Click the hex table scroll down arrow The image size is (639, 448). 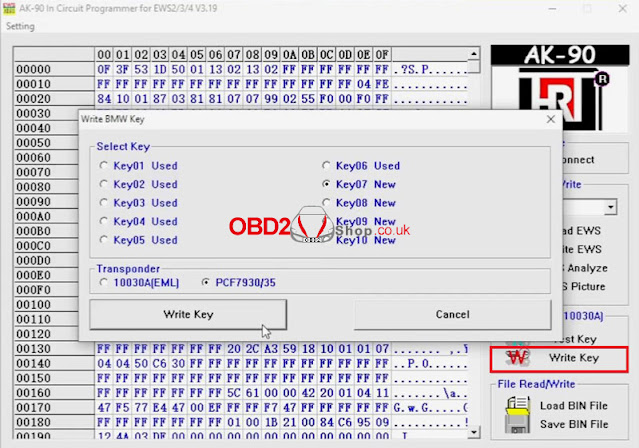474,432
